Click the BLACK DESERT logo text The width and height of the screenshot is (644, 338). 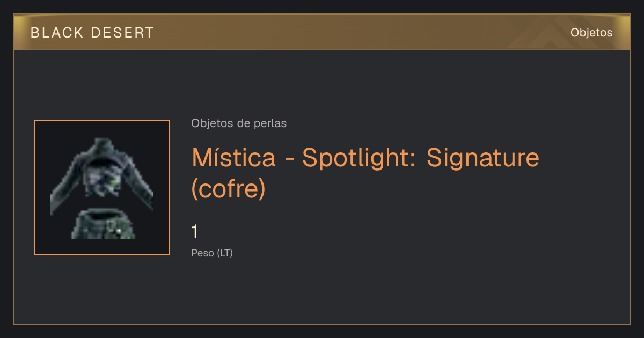pyautogui.click(x=92, y=33)
